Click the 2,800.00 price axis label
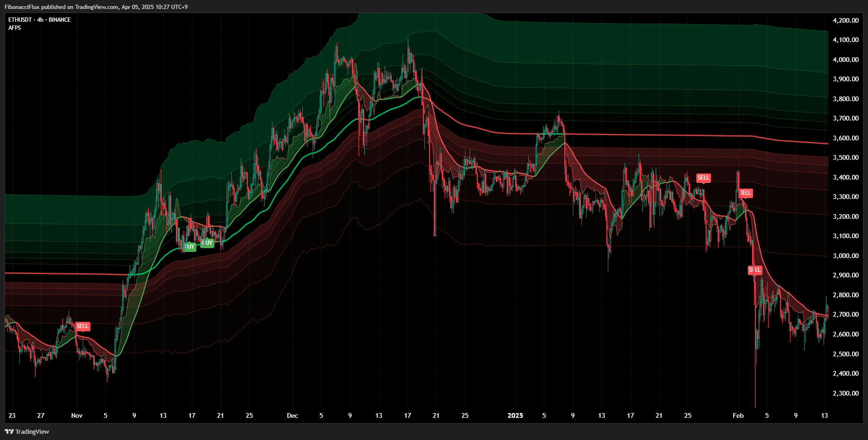 pos(846,295)
